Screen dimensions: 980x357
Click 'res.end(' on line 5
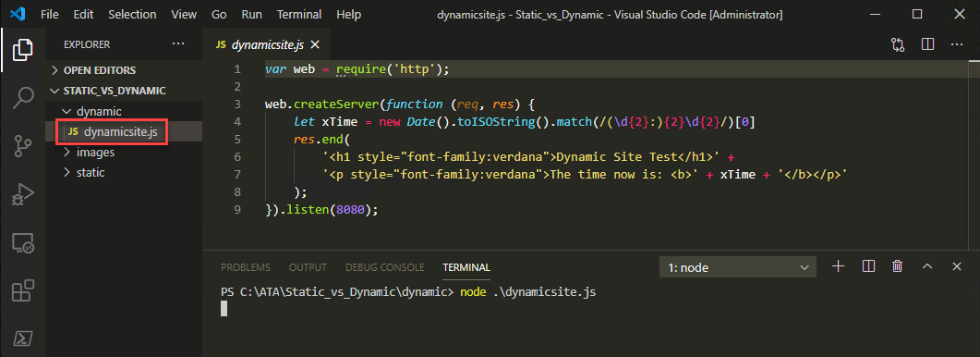pos(322,139)
